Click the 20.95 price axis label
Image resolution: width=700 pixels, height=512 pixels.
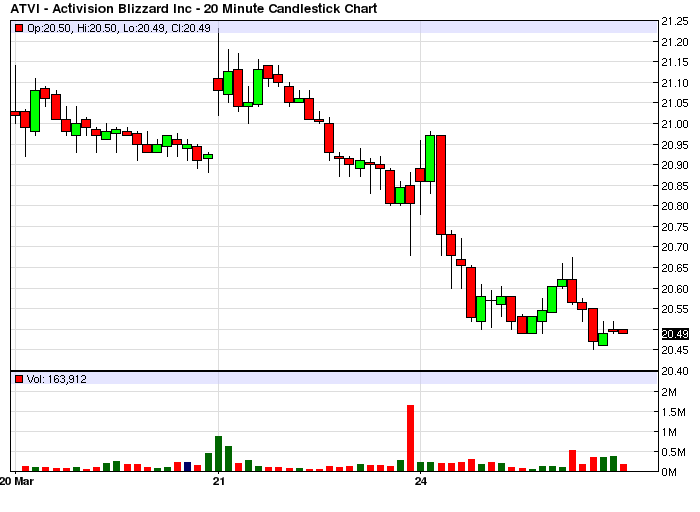[x=675, y=145]
